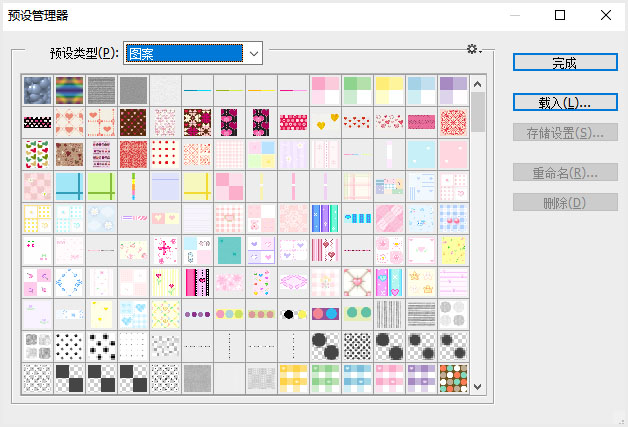Click the 载入(L)... button
The width and height of the screenshot is (628, 427).
click(565, 103)
